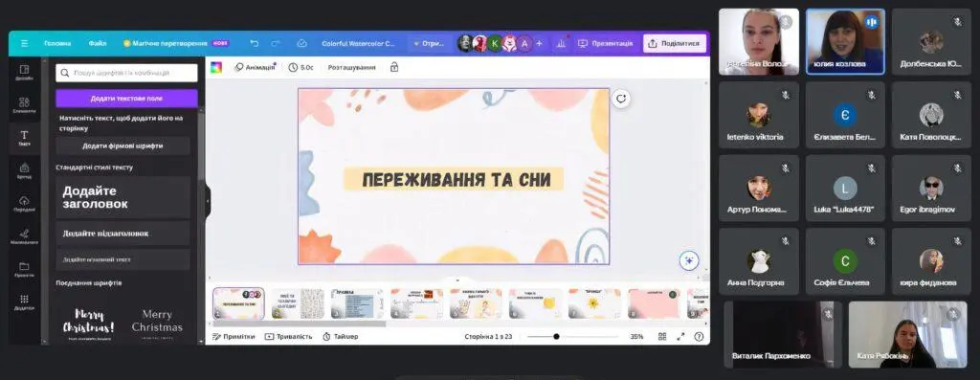
Task: Open the Дизайн sidebar panel
Action: pyautogui.click(x=24, y=73)
